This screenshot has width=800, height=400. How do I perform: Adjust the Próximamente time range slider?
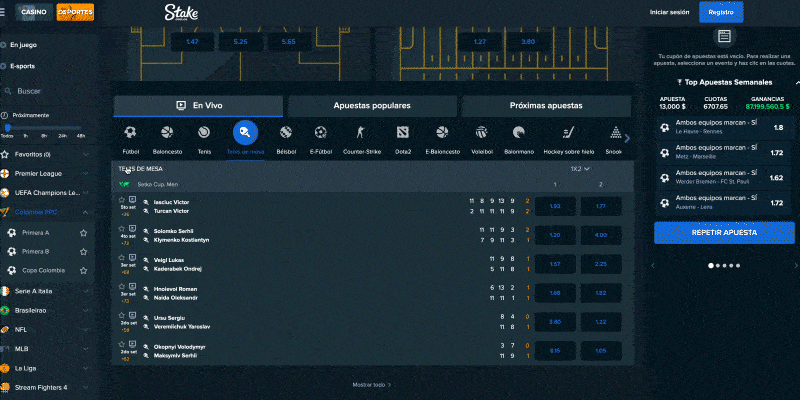coord(8,127)
